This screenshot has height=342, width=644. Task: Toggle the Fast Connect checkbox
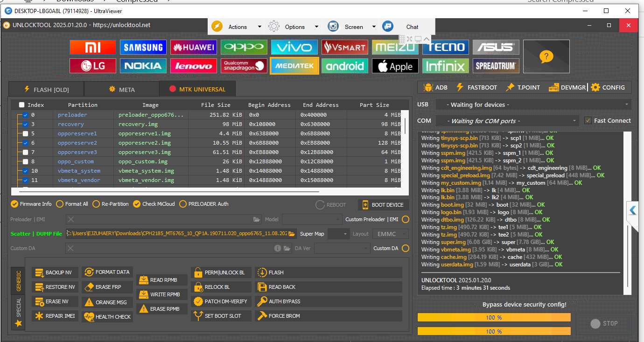click(588, 120)
